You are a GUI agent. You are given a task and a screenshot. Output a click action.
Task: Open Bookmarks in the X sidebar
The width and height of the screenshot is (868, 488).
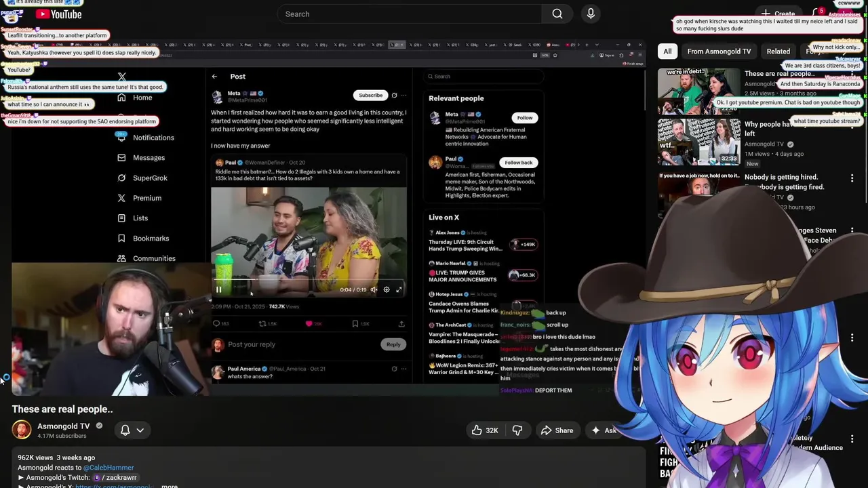[x=142, y=239]
